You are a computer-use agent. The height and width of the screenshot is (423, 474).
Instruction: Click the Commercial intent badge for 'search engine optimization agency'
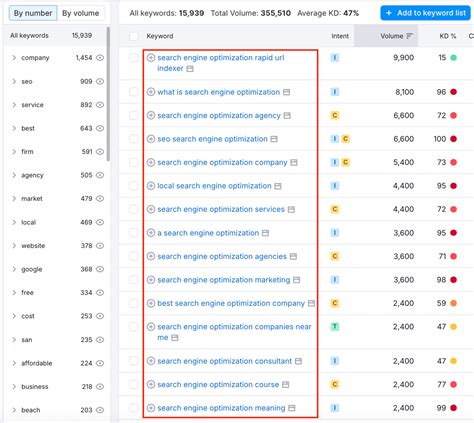335,115
